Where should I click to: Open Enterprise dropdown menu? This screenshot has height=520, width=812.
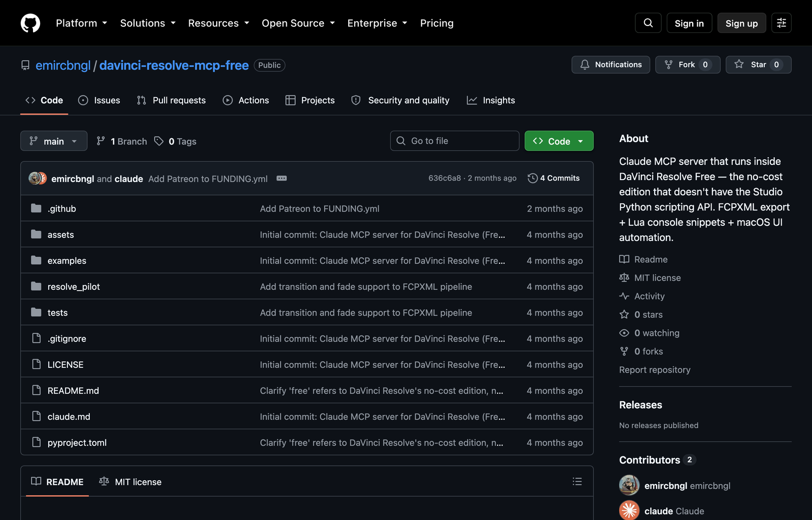tap(377, 23)
